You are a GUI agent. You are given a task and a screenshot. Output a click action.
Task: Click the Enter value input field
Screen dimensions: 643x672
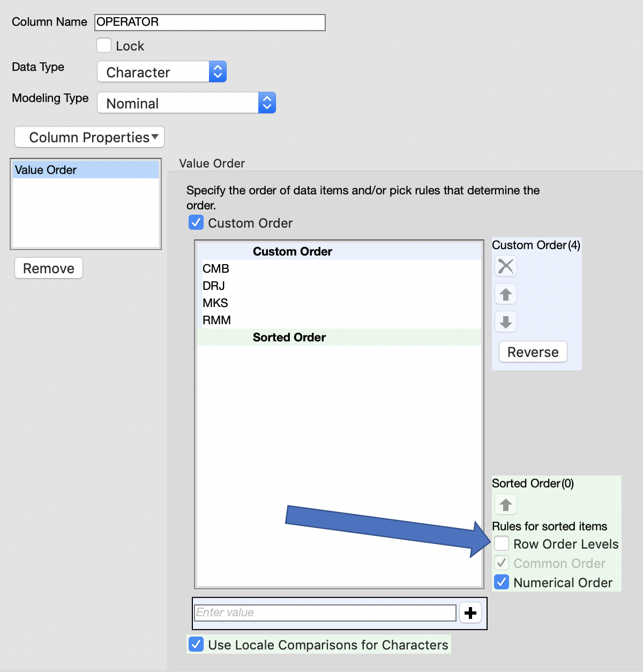325,613
